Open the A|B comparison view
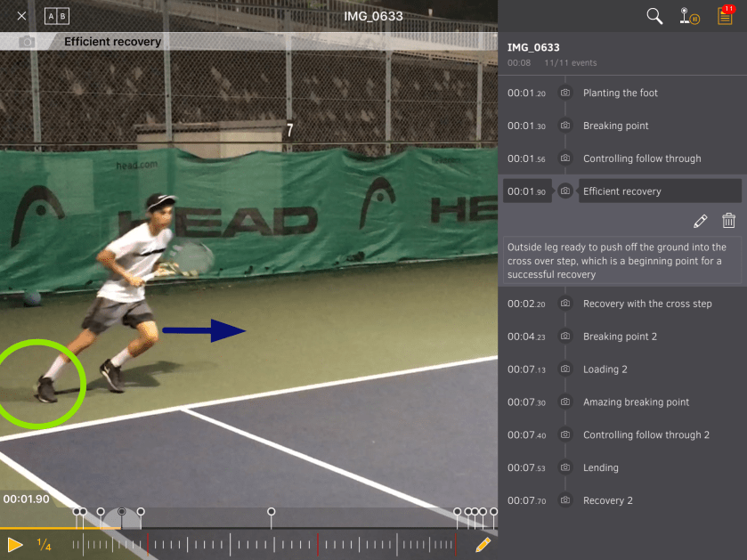 click(56, 16)
